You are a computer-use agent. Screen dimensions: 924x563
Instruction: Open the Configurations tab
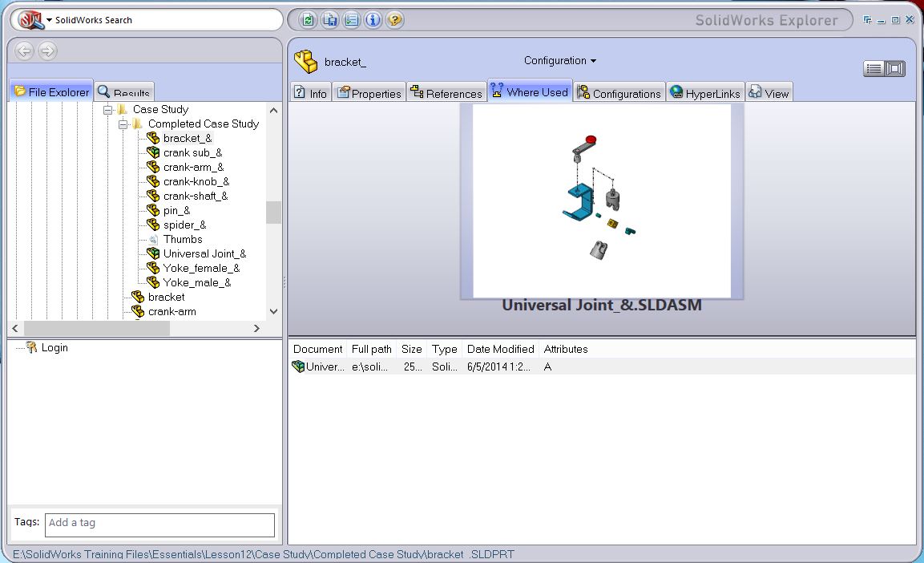pyautogui.click(x=619, y=92)
